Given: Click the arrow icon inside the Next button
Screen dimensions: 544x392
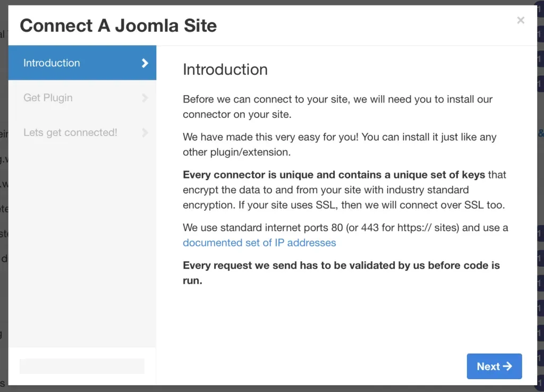Looking at the screenshot, I should click(507, 366).
